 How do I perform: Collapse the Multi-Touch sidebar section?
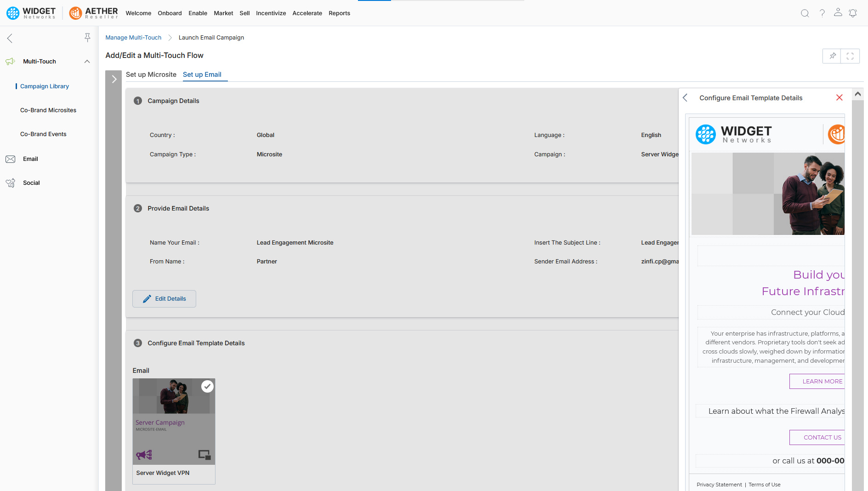87,62
